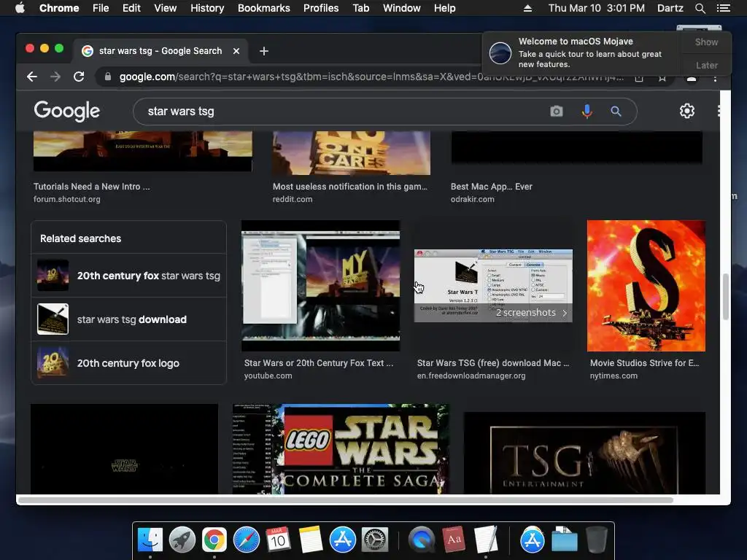Open the Trash in the Dock
Screen dimensions: 747x560
click(597, 540)
